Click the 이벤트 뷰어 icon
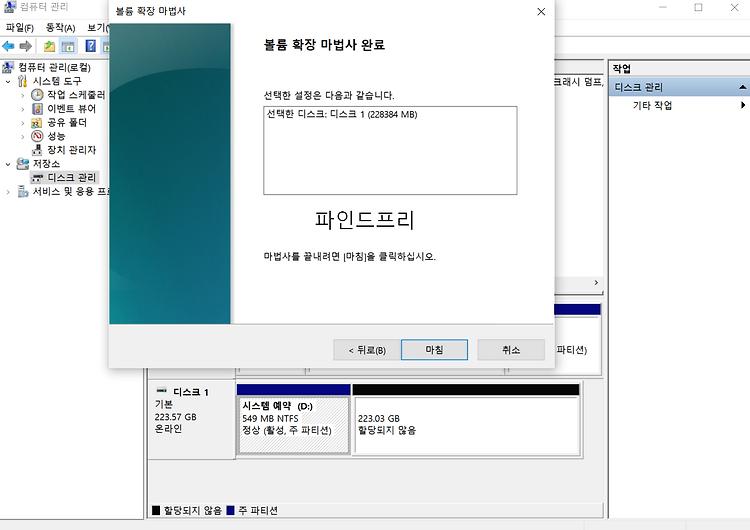This screenshot has height=530, width=750. coord(37,109)
